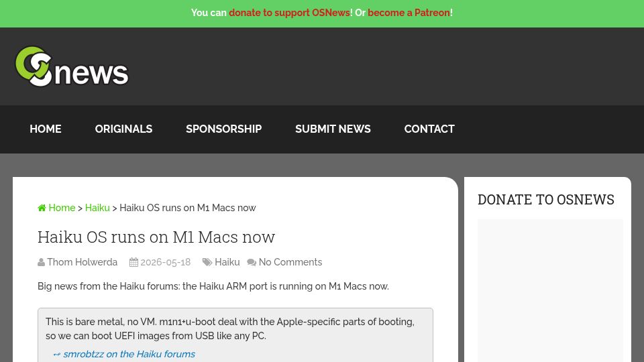The width and height of the screenshot is (644, 362).
Task: Click the 'DONATE TO OSNEWS' sidebar heading
Action: click(x=546, y=200)
